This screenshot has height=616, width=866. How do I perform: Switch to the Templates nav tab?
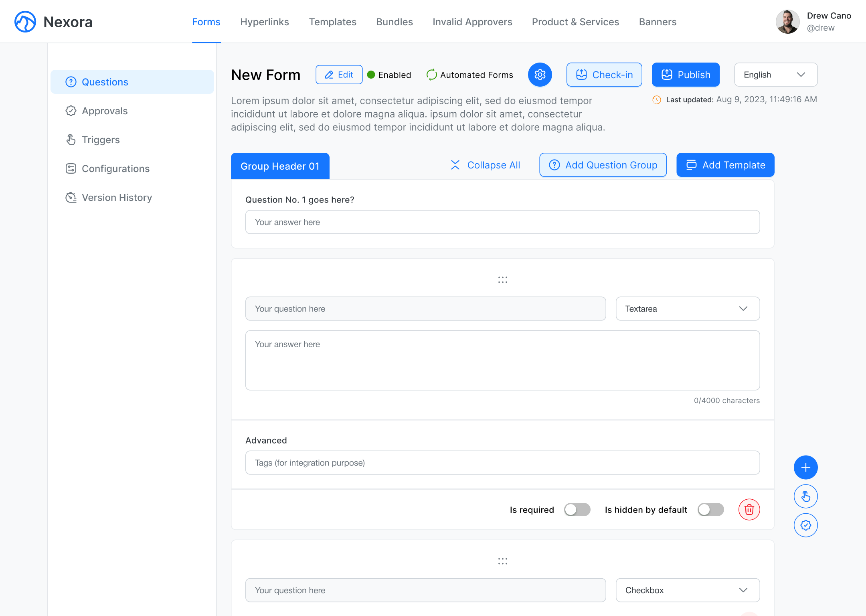click(x=332, y=22)
